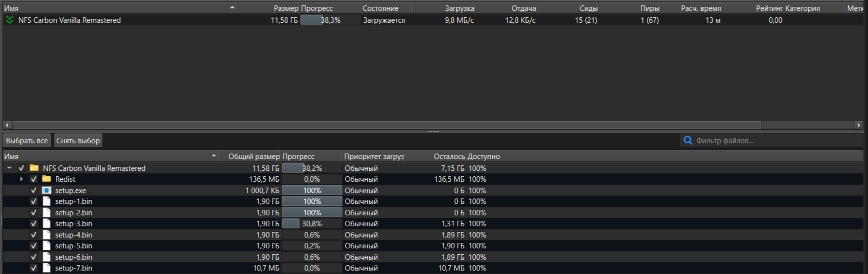
Task: Open priority dropdown for Redist folder
Action: 374,179
